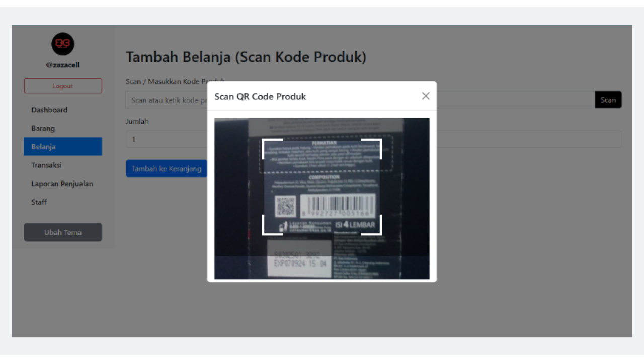The image size is (644, 362).
Task: Click the Scan button
Action: pyautogui.click(x=608, y=99)
